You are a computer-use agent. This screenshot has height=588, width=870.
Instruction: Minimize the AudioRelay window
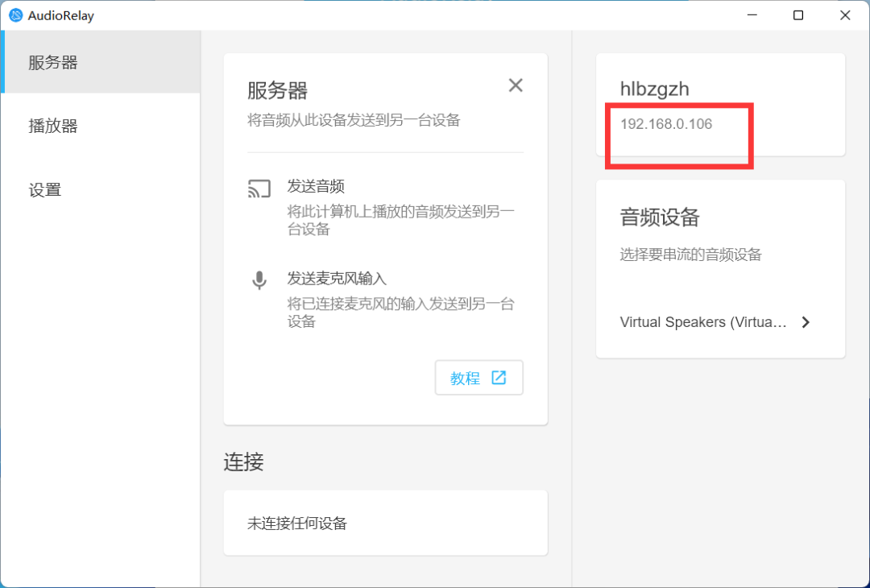pyautogui.click(x=752, y=15)
